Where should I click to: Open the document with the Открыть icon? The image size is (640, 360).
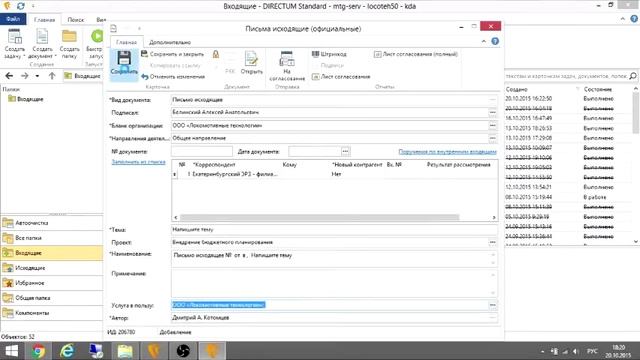pyautogui.click(x=251, y=63)
